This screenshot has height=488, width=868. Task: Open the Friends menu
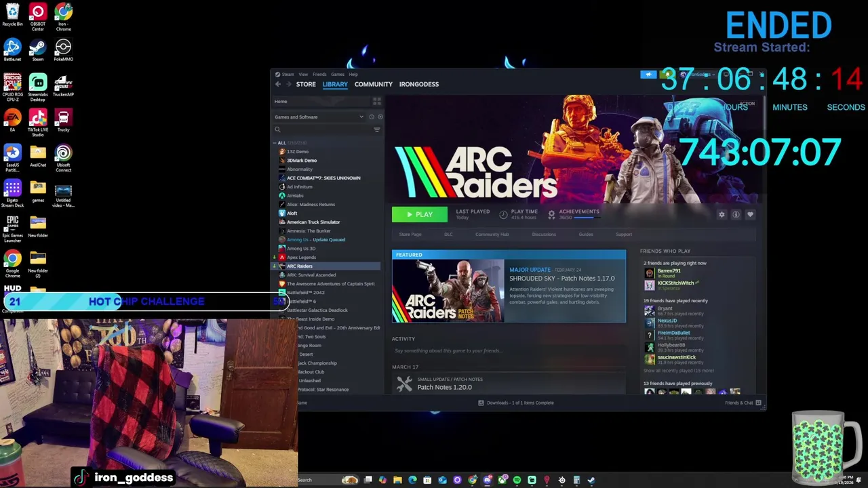pyautogui.click(x=319, y=74)
